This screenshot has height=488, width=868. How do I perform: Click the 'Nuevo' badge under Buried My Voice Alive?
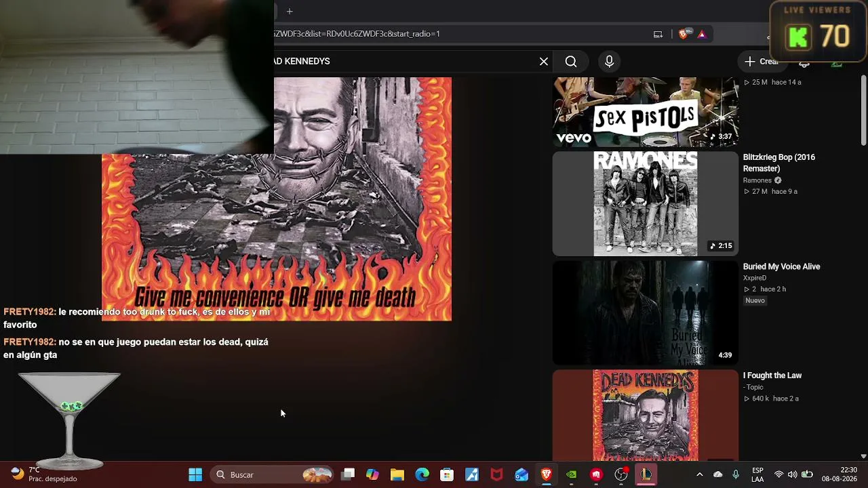pyautogui.click(x=755, y=301)
